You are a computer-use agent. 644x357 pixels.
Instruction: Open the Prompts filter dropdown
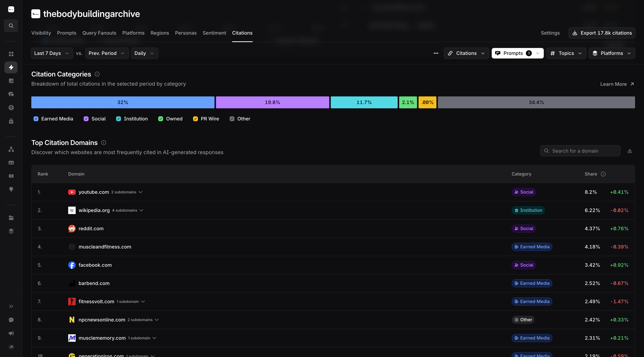click(x=517, y=53)
